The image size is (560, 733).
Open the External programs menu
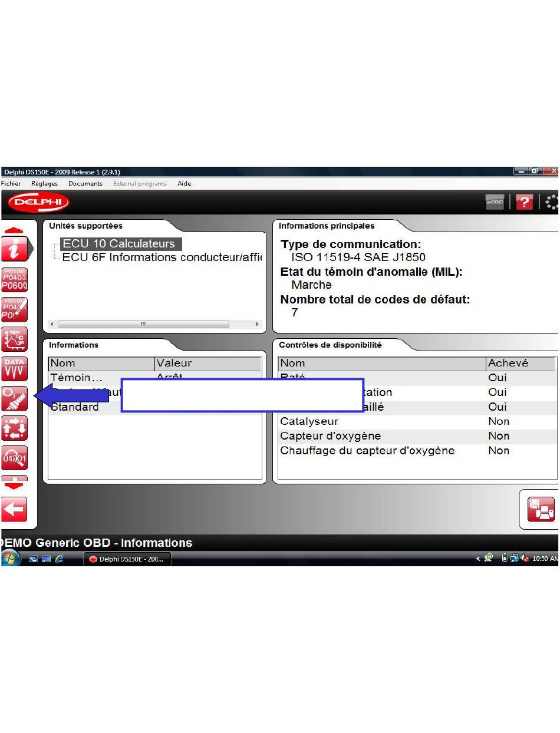[140, 183]
